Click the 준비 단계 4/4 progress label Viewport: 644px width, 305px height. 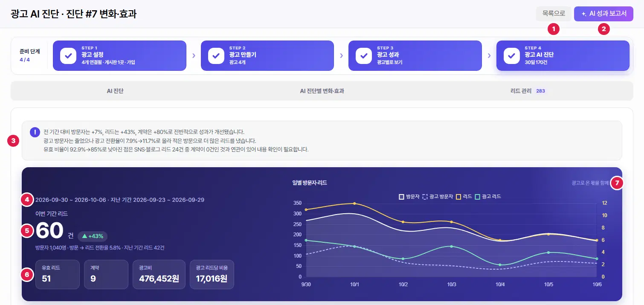tap(30, 55)
